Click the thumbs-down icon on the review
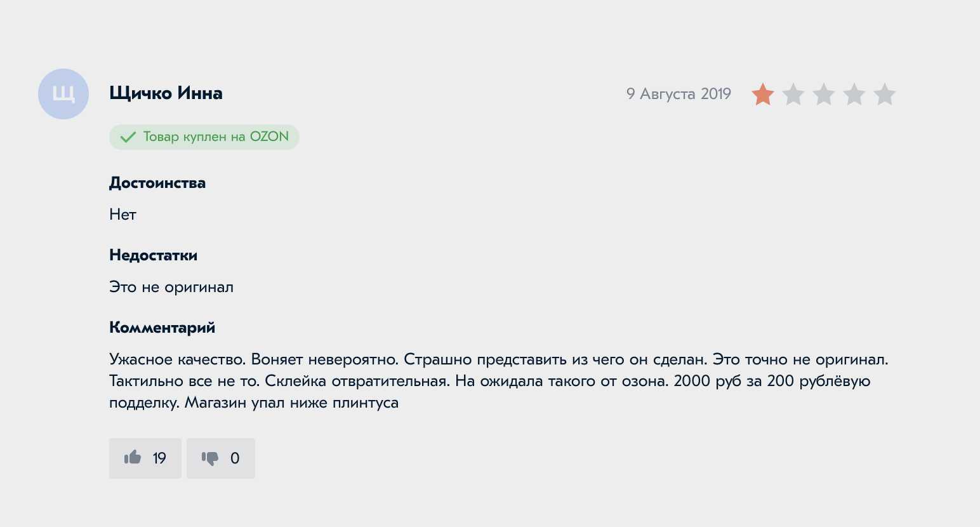The image size is (980, 527). pos(210,458)
